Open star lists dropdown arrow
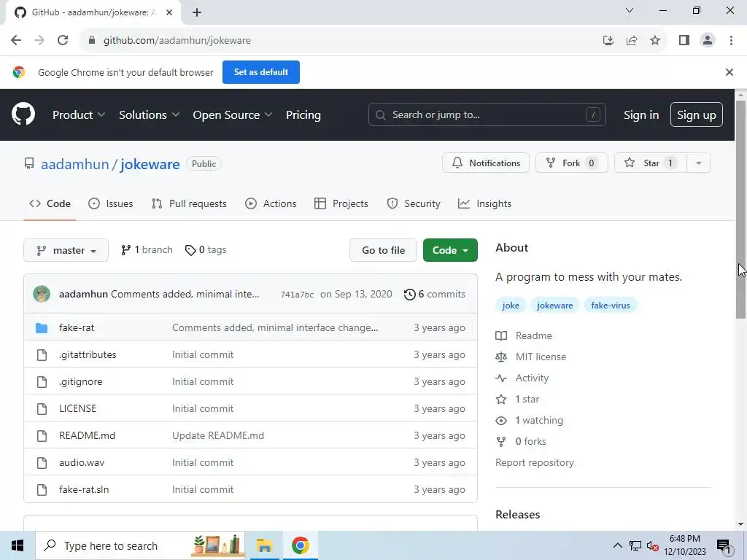Viewport: 747px width, 560px height. point(698,163)
